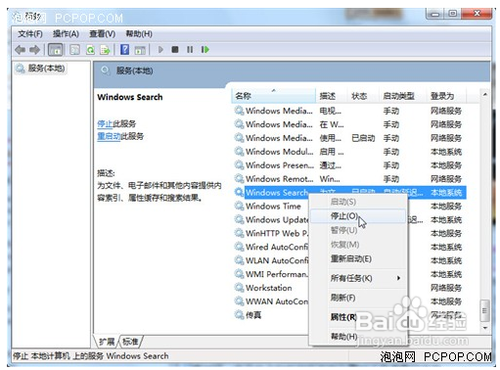The image size is (500, 370).
Task: Click the gear icon beside Windows Time
Action: (x=239, y=206)
